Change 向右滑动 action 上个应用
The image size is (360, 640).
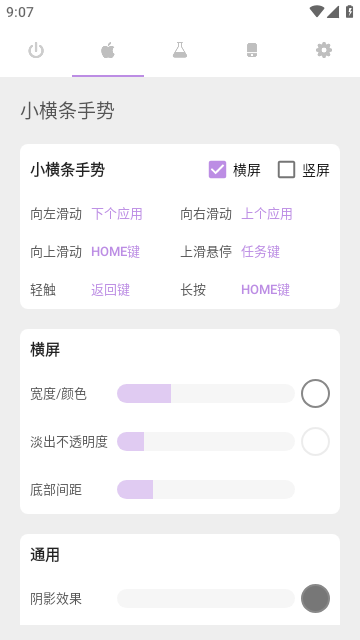pos(267,214)
